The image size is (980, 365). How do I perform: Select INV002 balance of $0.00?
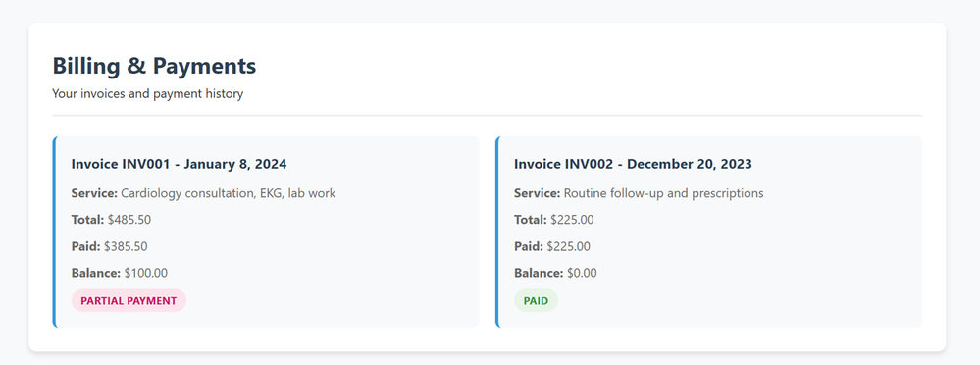[582, 273]
